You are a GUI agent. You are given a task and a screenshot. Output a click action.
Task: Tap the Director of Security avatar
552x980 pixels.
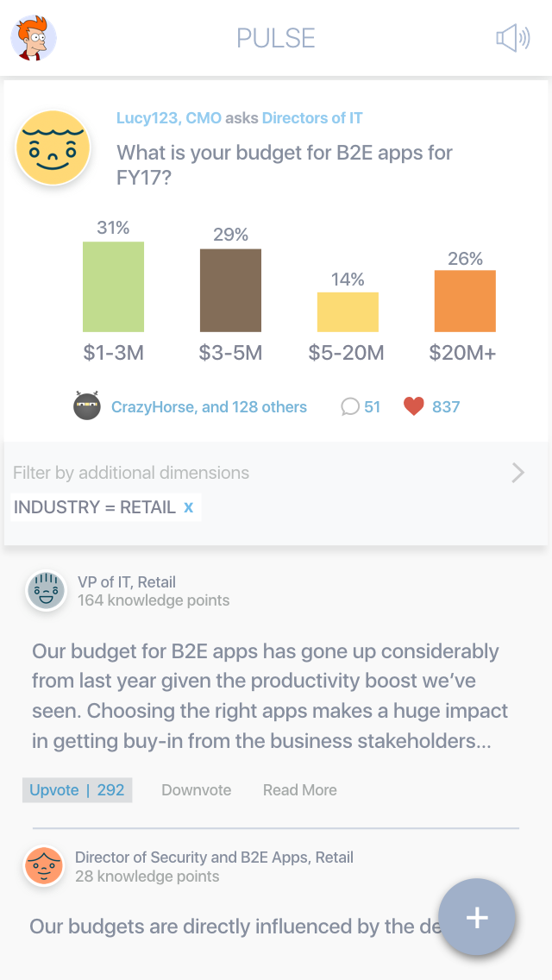click(x=44, y=865)
